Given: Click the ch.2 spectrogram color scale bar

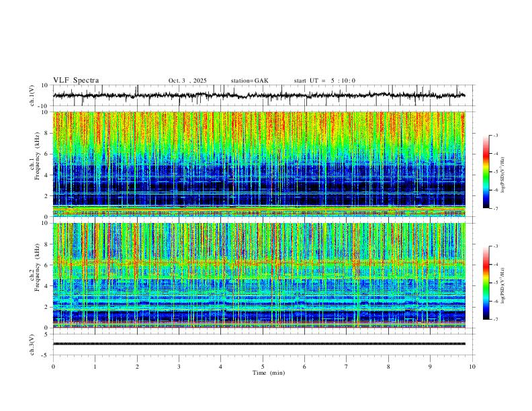Looking at the screenshot, I should pos(486,283).
